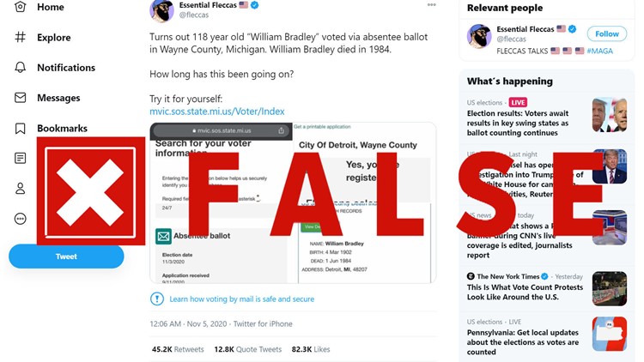Open Notifications bell icon
The image size is (644, 362).
[x=20, y=67]
